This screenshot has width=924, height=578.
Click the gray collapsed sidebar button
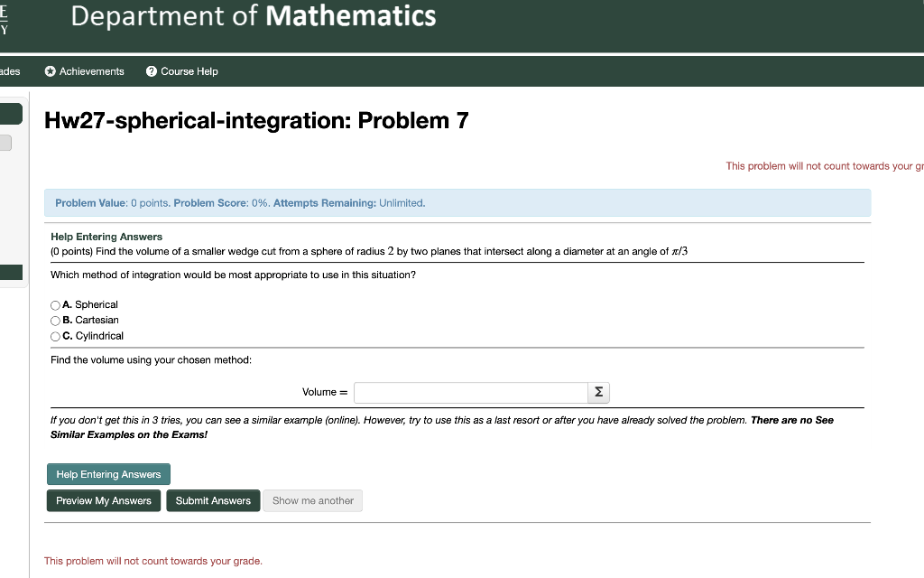point(7,142)
